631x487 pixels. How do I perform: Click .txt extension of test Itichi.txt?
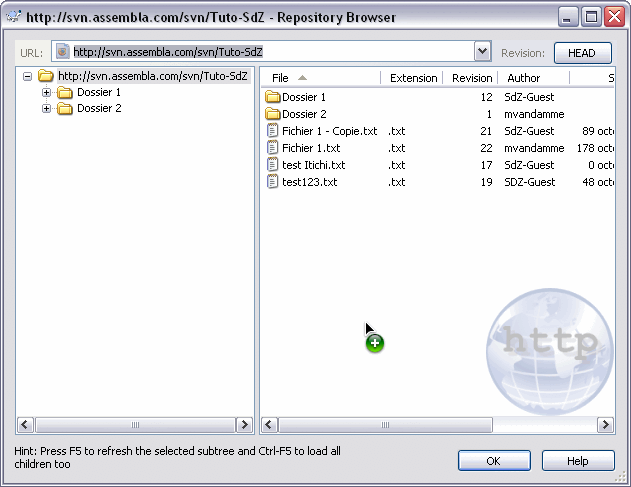(397, 165)
